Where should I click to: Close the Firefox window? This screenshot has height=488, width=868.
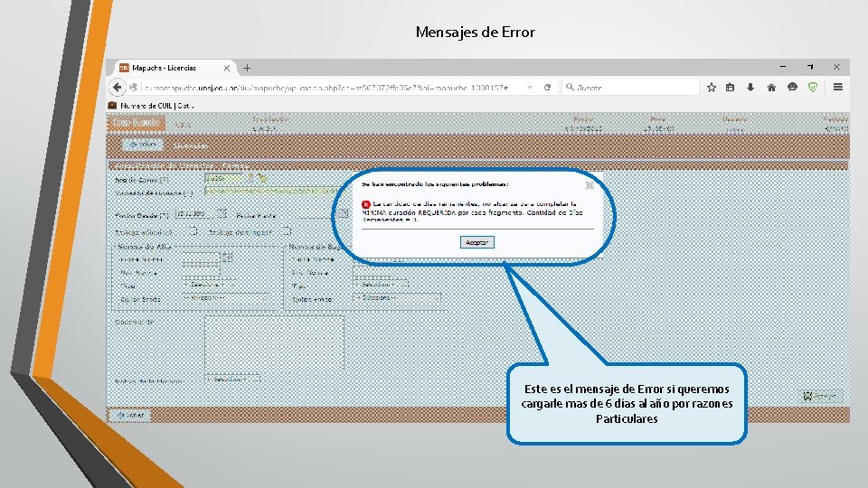pyautogui.click(x=836, y=66)
